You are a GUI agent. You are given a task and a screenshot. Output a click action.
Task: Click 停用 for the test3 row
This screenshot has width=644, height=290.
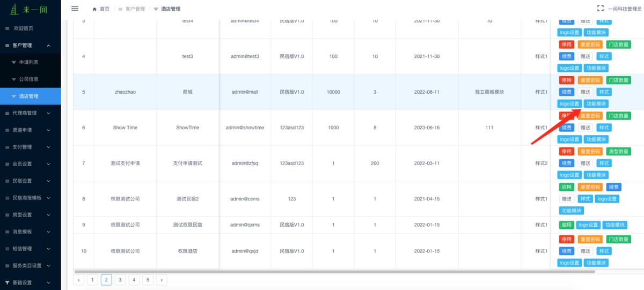[x=566, y=44]
